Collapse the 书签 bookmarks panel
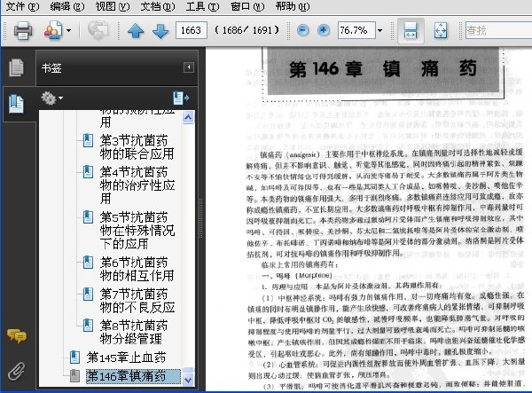This screenshot has width=532, height=393. (x=187, y=67)
